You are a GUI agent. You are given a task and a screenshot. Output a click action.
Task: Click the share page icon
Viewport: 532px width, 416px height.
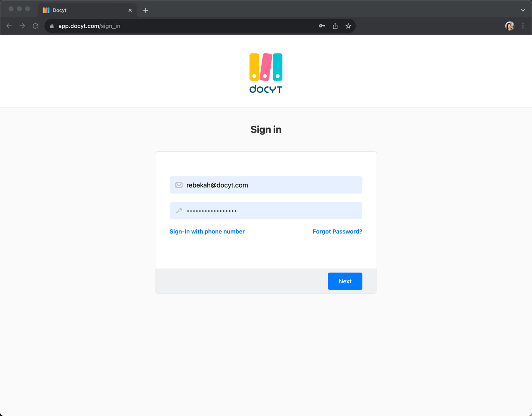[335, 26]
